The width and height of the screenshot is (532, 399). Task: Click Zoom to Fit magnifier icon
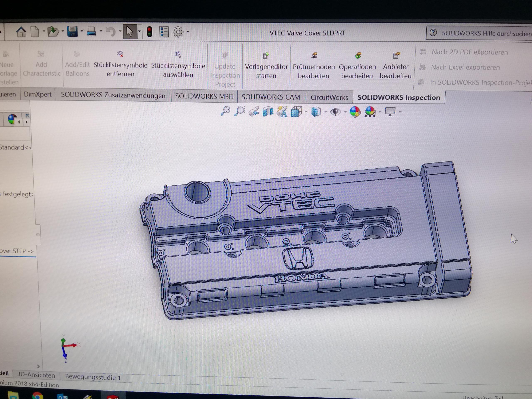click(x=225, y=111)
